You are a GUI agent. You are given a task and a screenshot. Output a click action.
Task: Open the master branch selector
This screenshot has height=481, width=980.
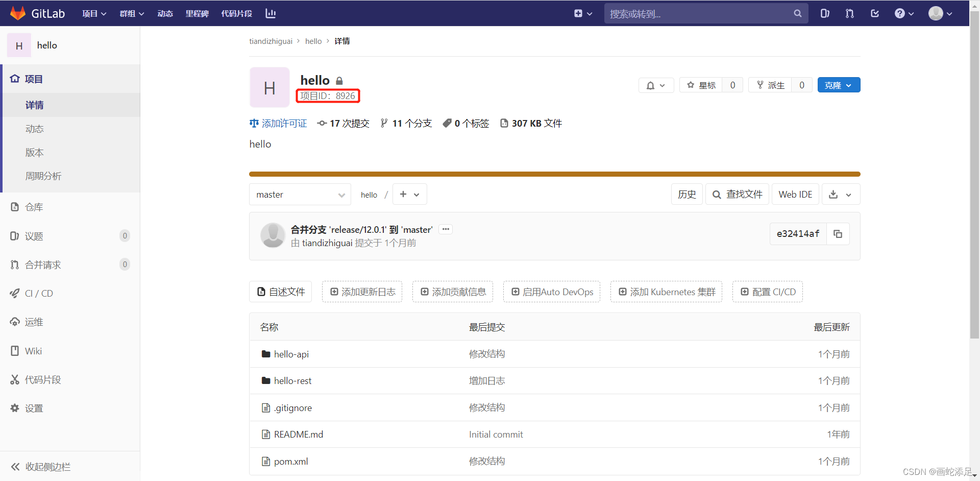click(300, 195)
